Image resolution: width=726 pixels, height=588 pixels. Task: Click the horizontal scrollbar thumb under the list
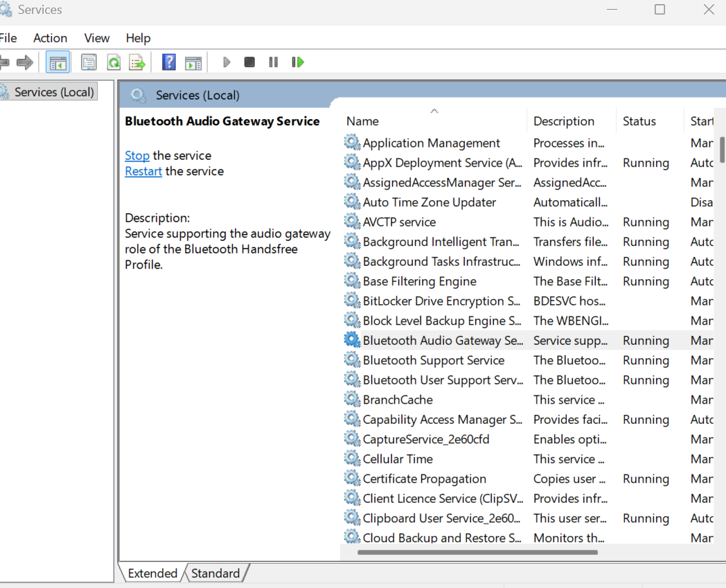477,552
